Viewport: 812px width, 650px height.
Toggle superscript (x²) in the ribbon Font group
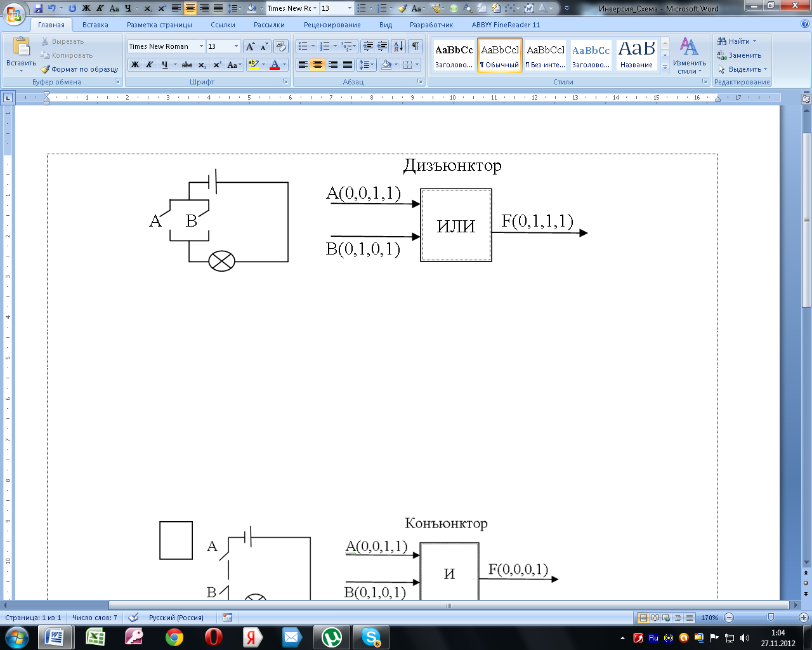tap(217, 65)
